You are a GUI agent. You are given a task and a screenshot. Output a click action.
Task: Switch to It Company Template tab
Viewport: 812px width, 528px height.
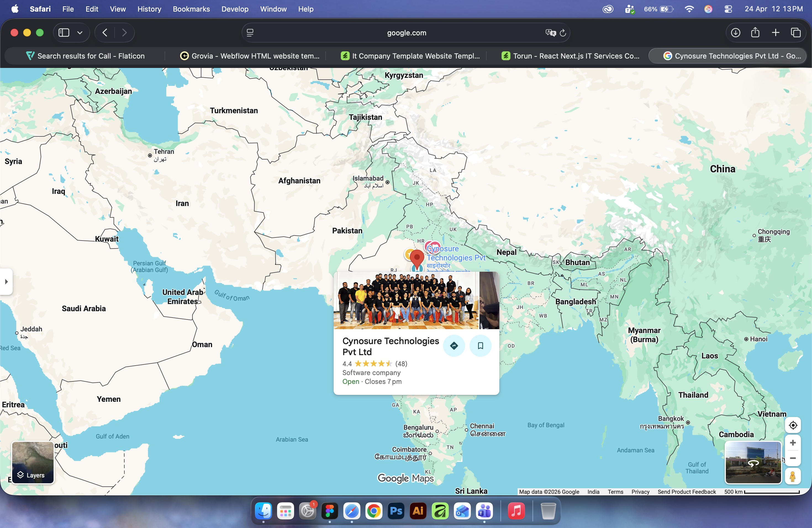click(x=410, y=56)
